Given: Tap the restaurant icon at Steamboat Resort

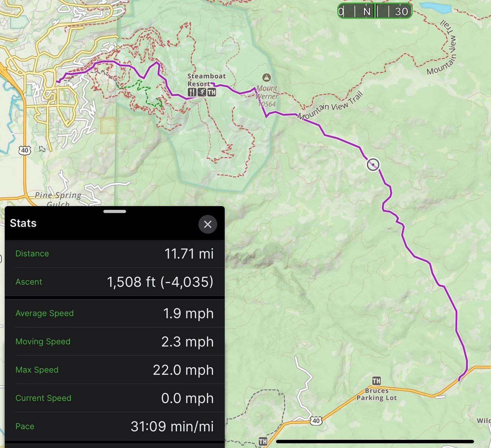Looking at the screenshot, I should [192, 92].
